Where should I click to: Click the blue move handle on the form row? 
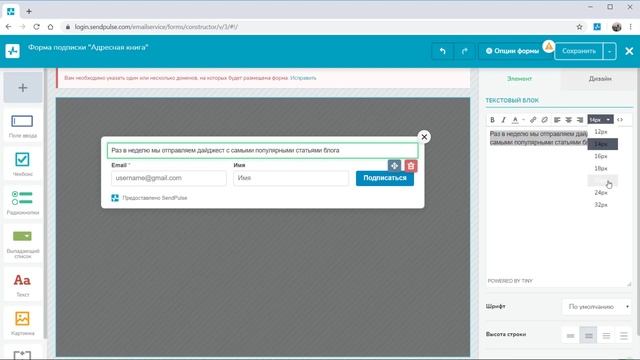(394, 166)
